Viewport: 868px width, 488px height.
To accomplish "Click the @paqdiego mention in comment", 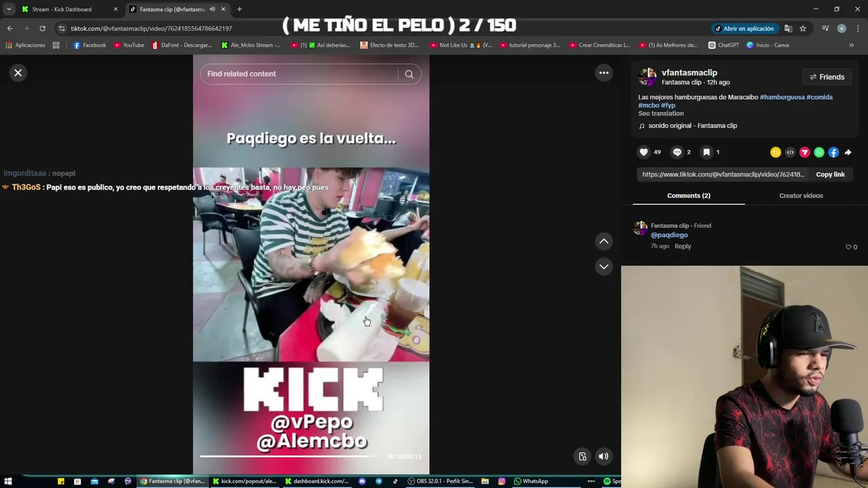I will point(669,235).
